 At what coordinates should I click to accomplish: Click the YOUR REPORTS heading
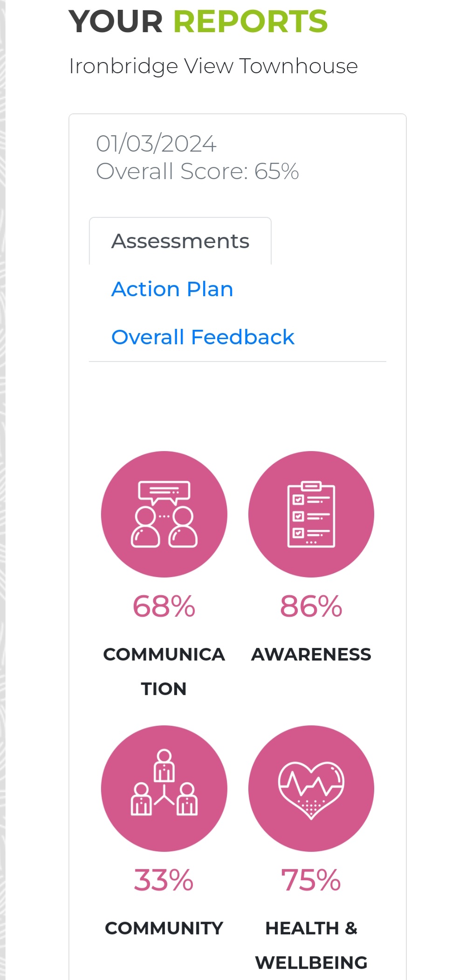[198, 21]
